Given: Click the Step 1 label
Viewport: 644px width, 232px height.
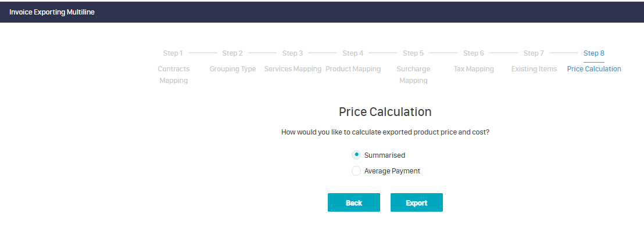Looking at the screenshot, I should tap(173, 53).
